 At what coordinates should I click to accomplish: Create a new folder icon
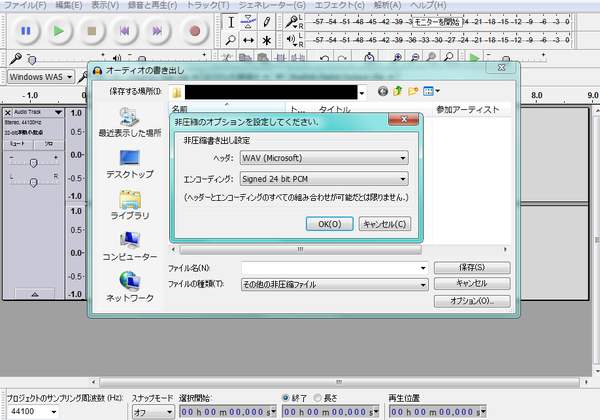413,91
